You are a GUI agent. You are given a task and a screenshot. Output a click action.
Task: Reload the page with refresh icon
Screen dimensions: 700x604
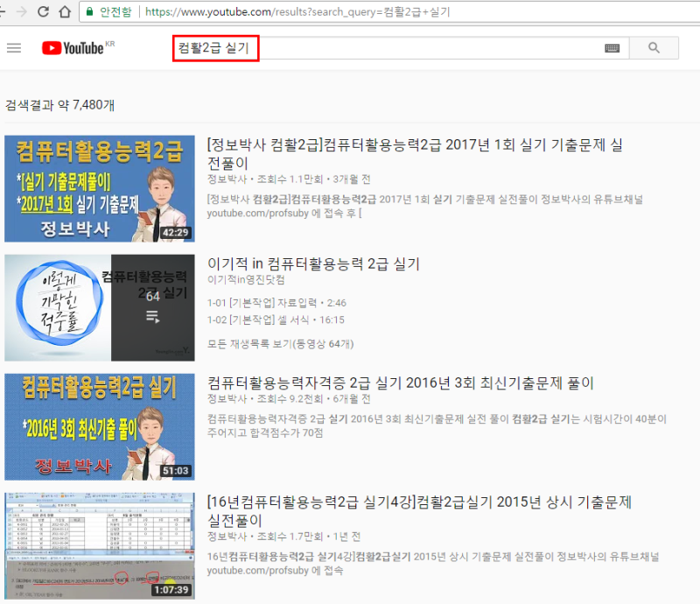[43, 11]
